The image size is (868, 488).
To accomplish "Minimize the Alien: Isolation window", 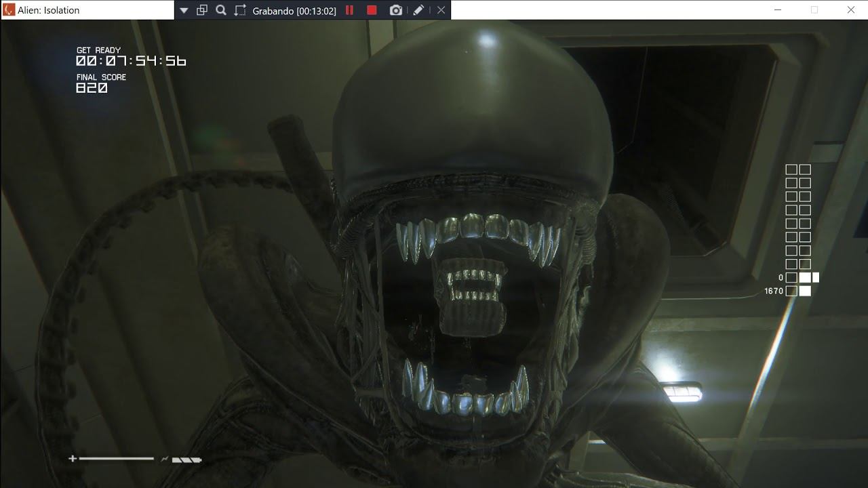I will (778, 10).
